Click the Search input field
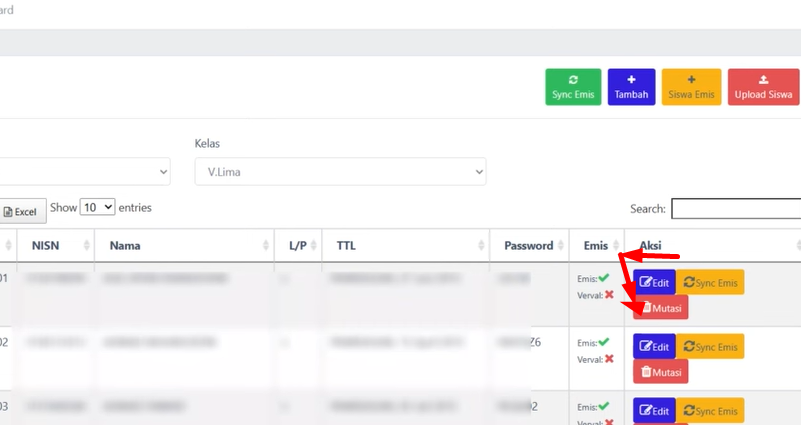The height and width of the screenshot is (425, 801). click(x=735, y=209)
